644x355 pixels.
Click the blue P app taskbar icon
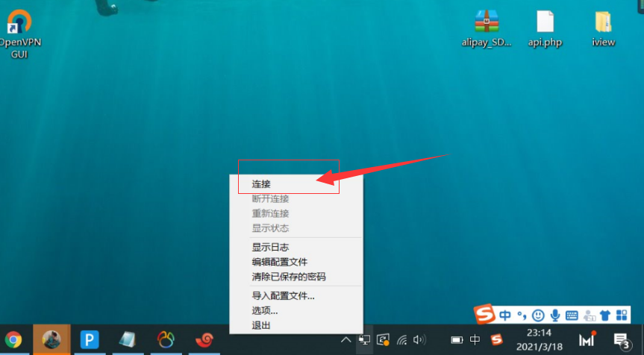90,340
